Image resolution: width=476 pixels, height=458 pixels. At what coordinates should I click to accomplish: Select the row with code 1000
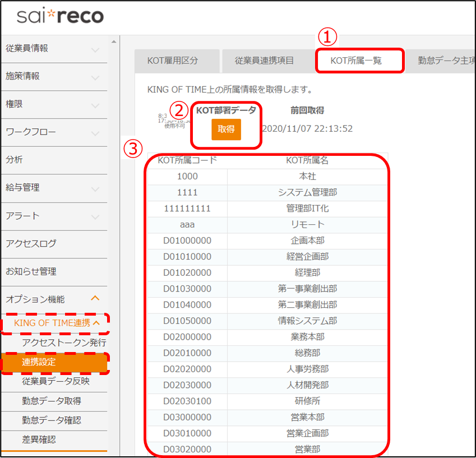pyautogui.click(x=267, y=177)
